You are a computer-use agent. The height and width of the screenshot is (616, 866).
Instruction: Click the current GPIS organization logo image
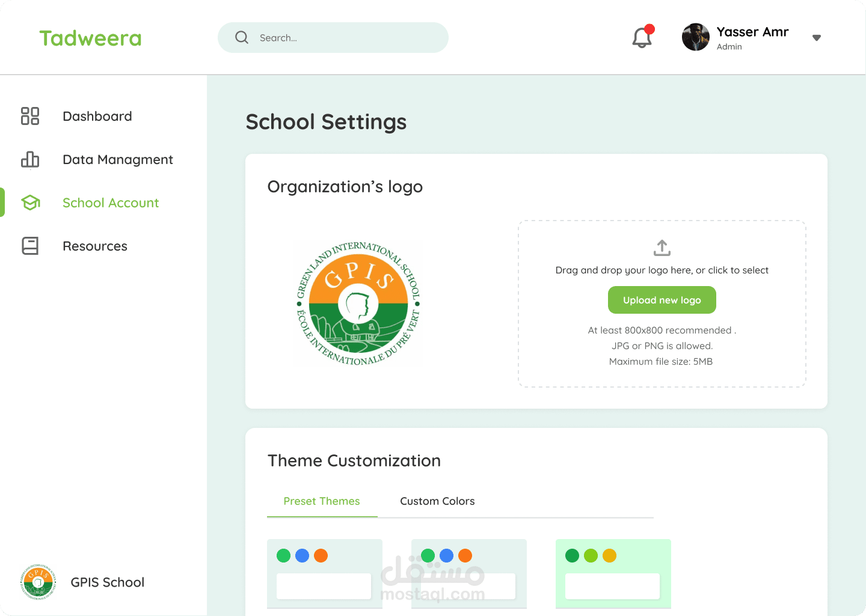coord(358,303)
